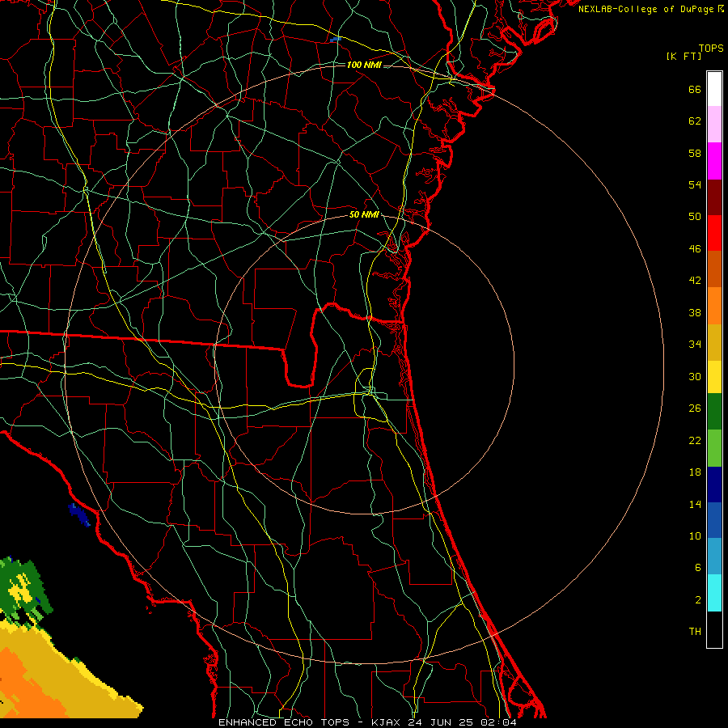Click the 100 NMI range ring label

(x=364, y=65)
